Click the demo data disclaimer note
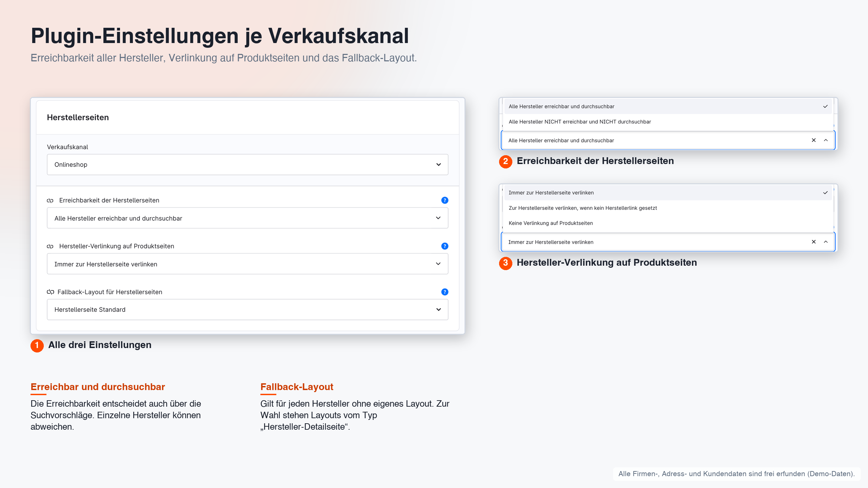The width and height of the screenshot is (868, 488). pos(736,474)
